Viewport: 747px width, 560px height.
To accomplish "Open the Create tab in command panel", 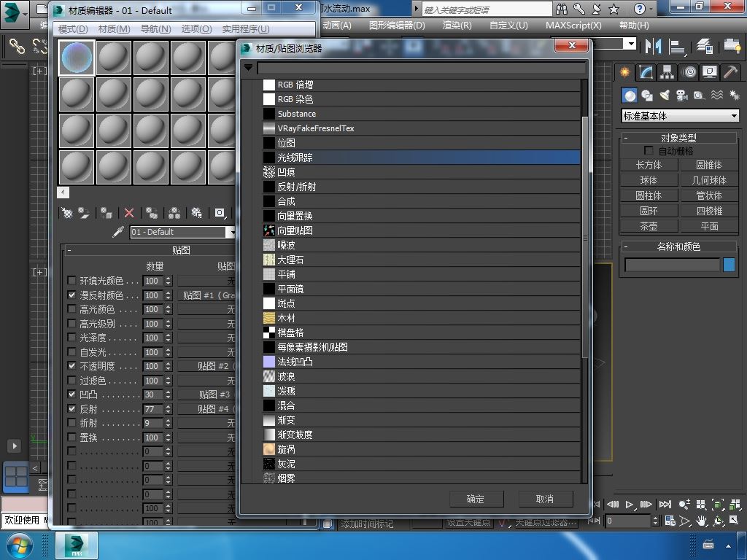I will coord(624,72).
